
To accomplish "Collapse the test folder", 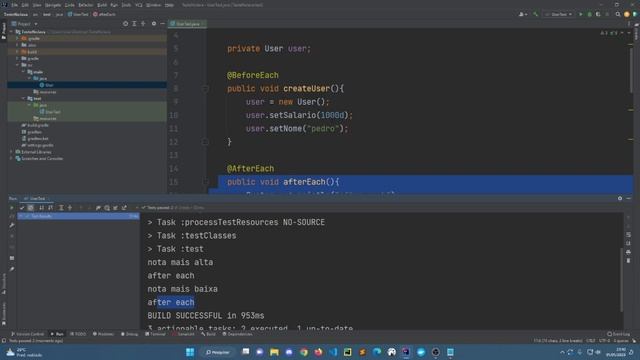I will tap(24, 98).
